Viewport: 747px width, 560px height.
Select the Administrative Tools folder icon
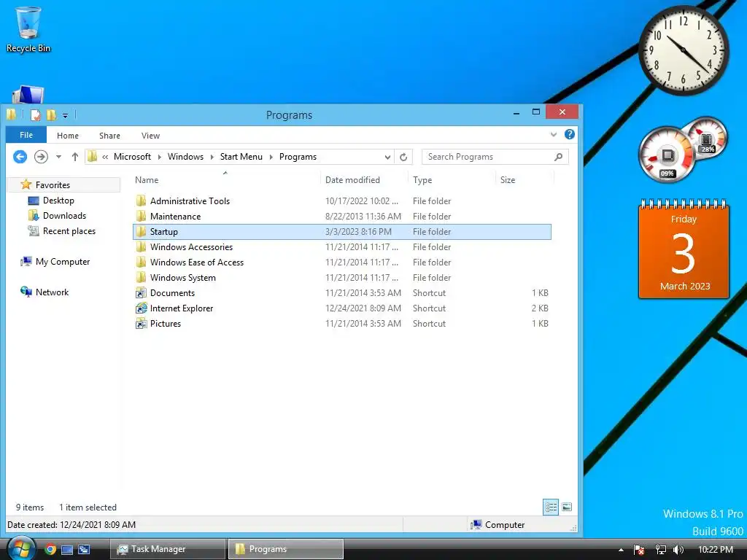(x=141, y=201)
